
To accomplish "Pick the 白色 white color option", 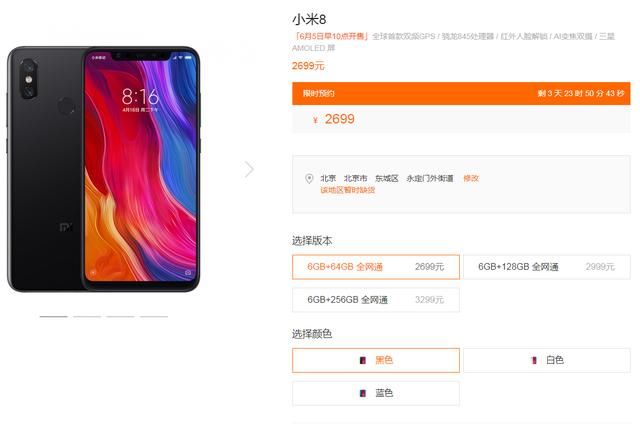I will click(x=547, y=360).
